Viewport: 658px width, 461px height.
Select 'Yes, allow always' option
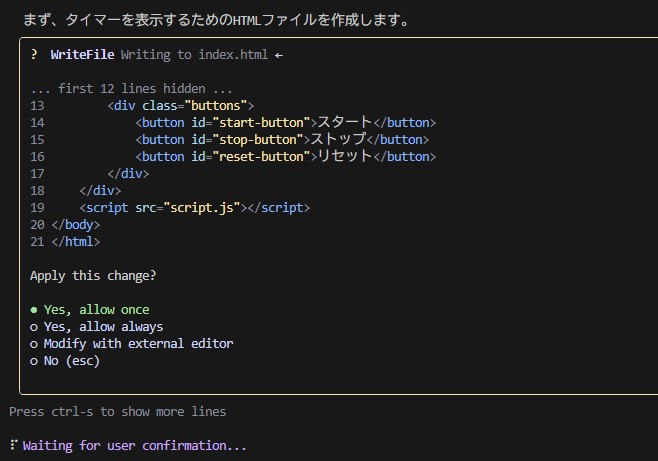(x=97, y=327)
